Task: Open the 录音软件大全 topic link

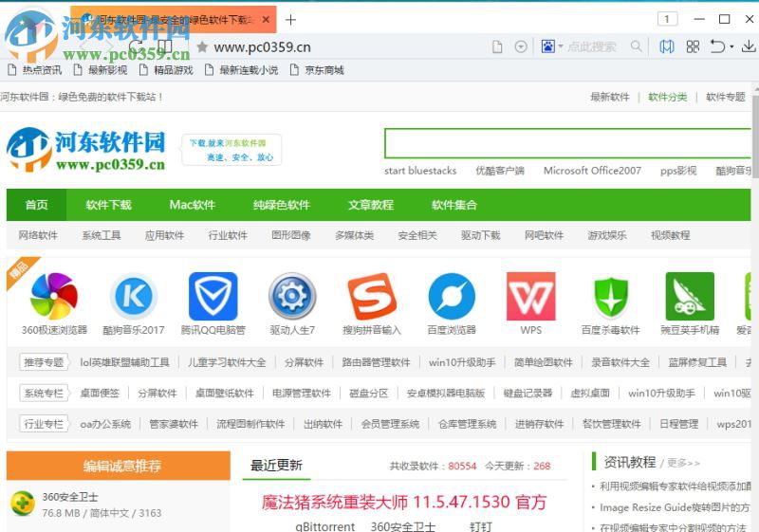Action: (620, 362)
